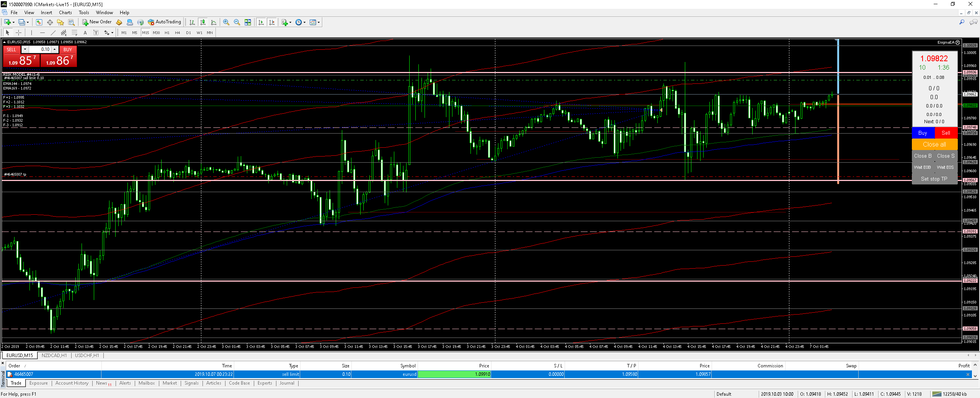Expand the indicators list dropdown arrow
The width and height of the screenshot is (980, 398).
tap(290, 22)
